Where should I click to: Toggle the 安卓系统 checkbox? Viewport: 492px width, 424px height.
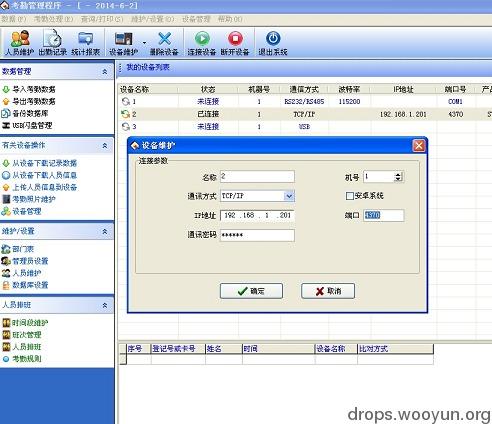pyautogui.click(x=349, y=196)
